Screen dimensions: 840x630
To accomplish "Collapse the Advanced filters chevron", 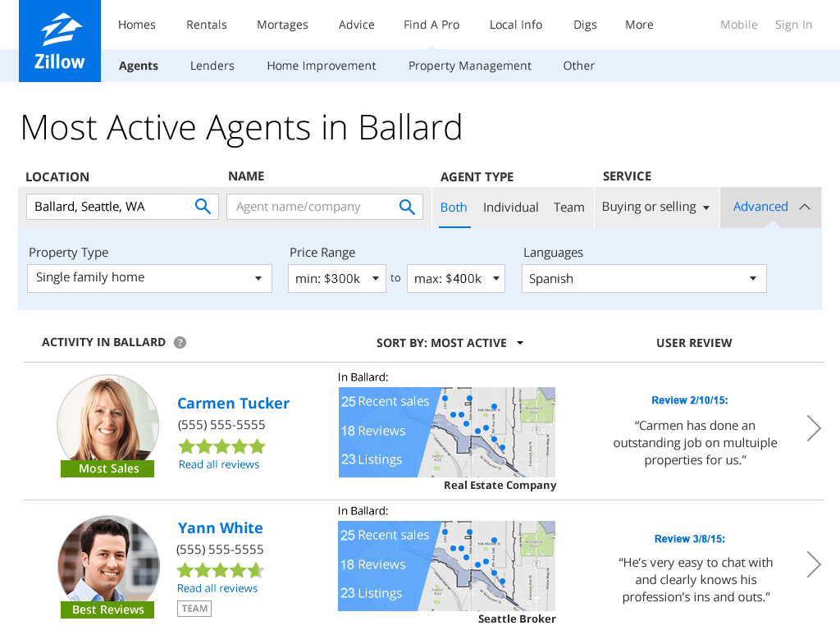I will (x=805, y=207).
